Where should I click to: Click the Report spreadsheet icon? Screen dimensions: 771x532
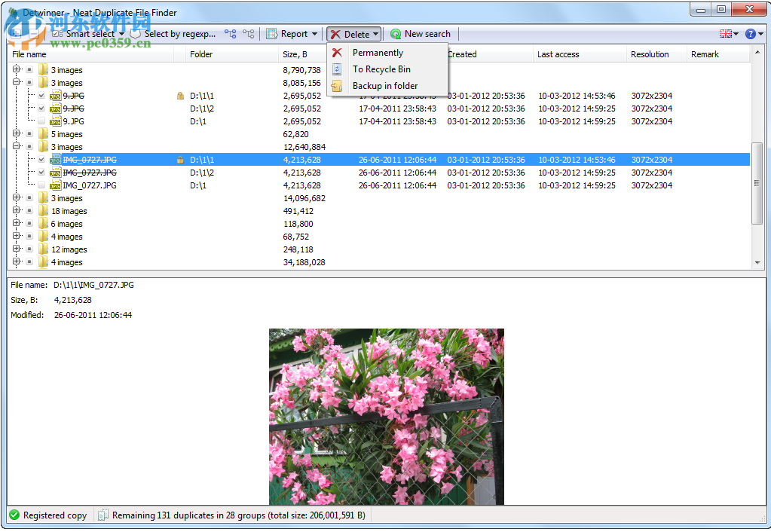[271, 33]
